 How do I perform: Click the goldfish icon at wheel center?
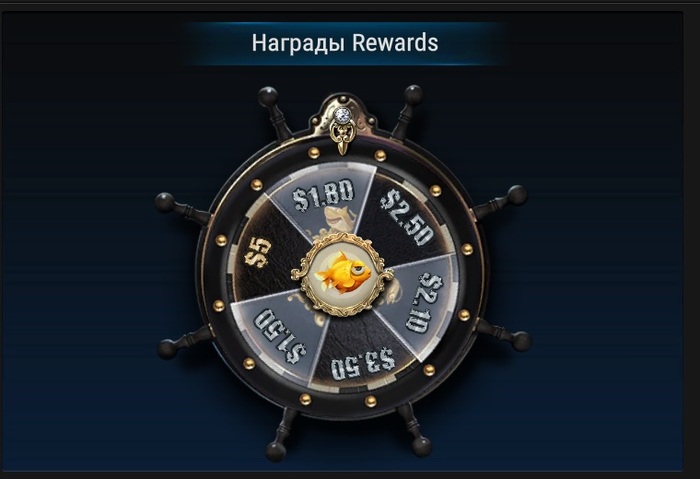[x=343, y=272]
